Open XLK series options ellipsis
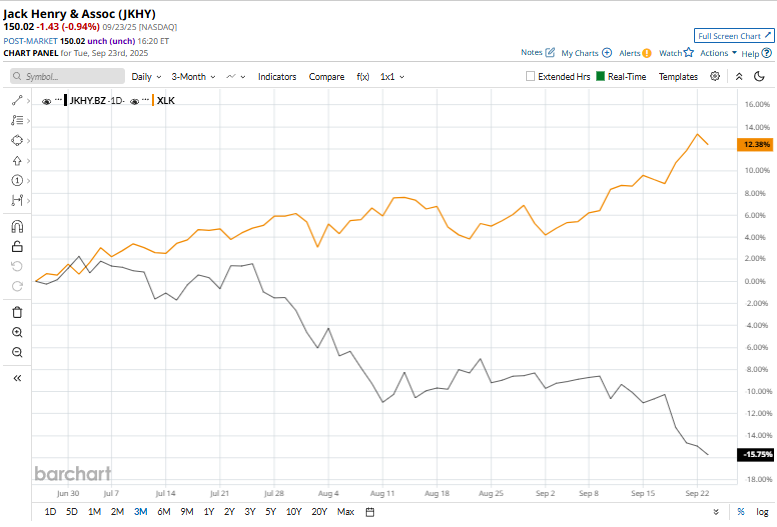Screen dimensions: 777x527 [x=145, y=100]
